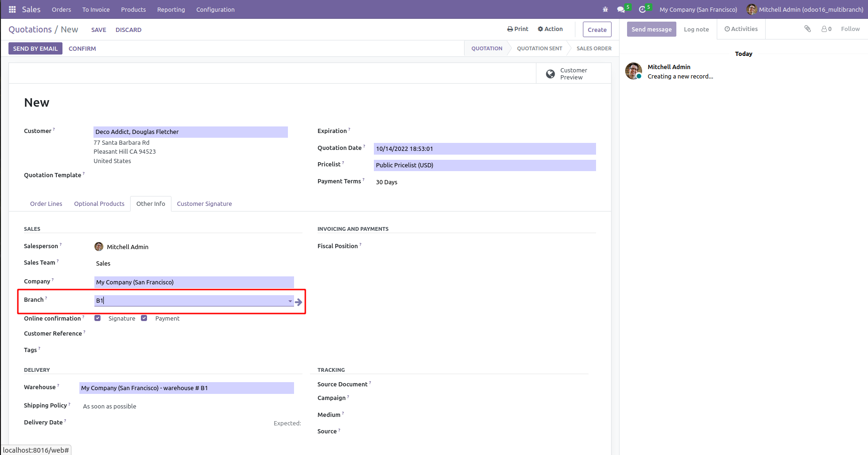Viewport: 868px width, 455px height.
Task: Open the activities clock icon in navbar
Action: point(643,9)
